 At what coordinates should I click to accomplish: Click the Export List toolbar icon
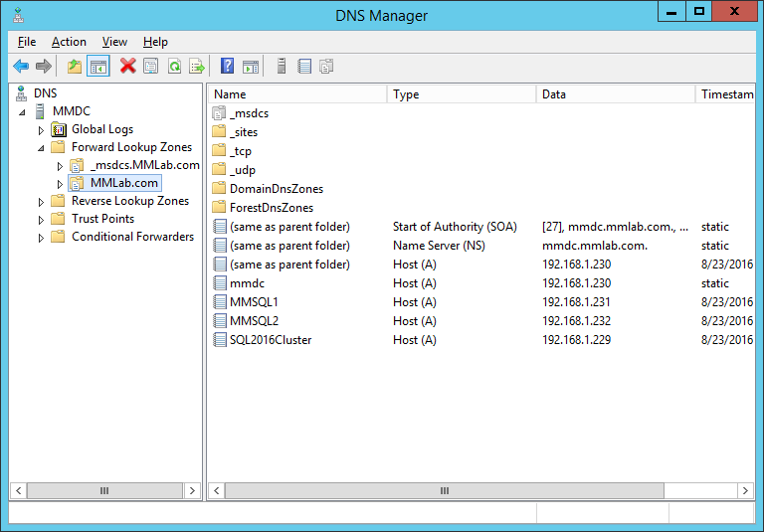[x=198, y=67]
